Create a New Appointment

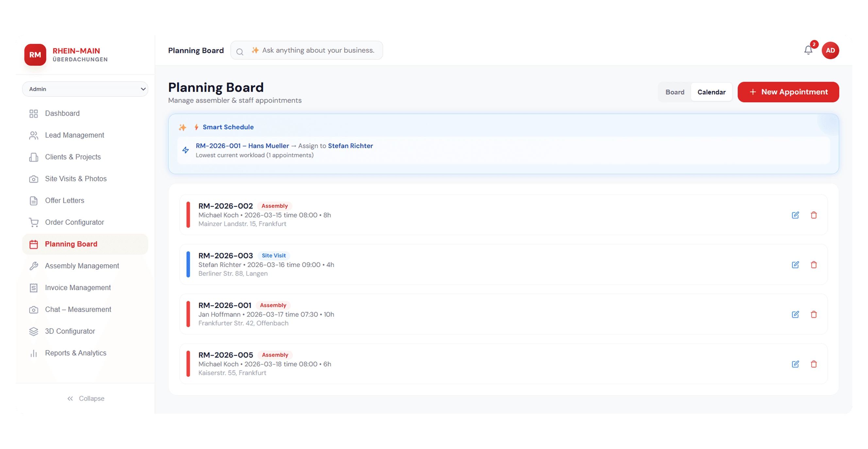(x=788, y=92)
